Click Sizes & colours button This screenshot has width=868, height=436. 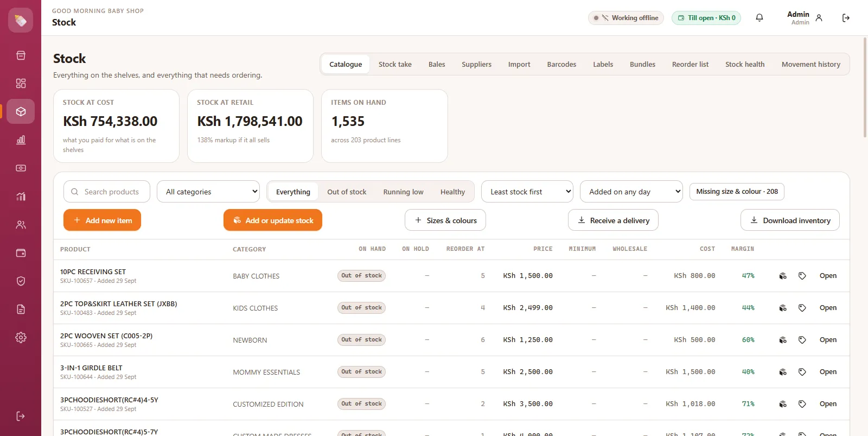tap(445, 220)
